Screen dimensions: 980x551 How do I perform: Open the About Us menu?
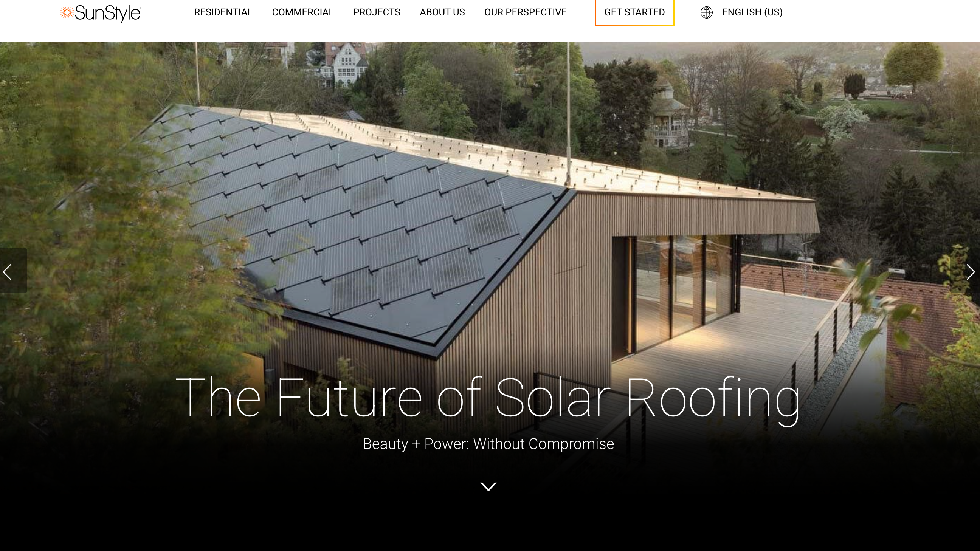click(442, 12)
